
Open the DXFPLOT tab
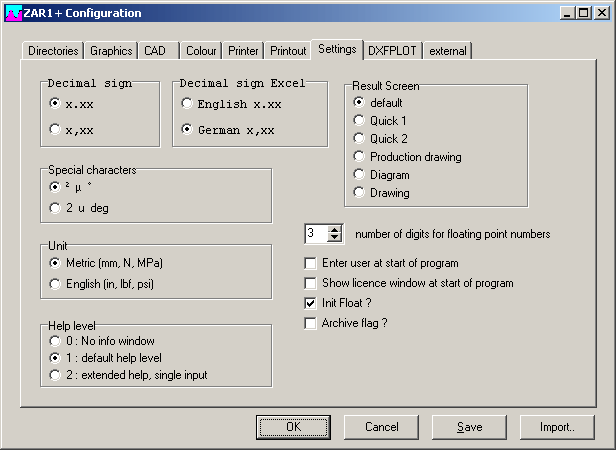392,50
